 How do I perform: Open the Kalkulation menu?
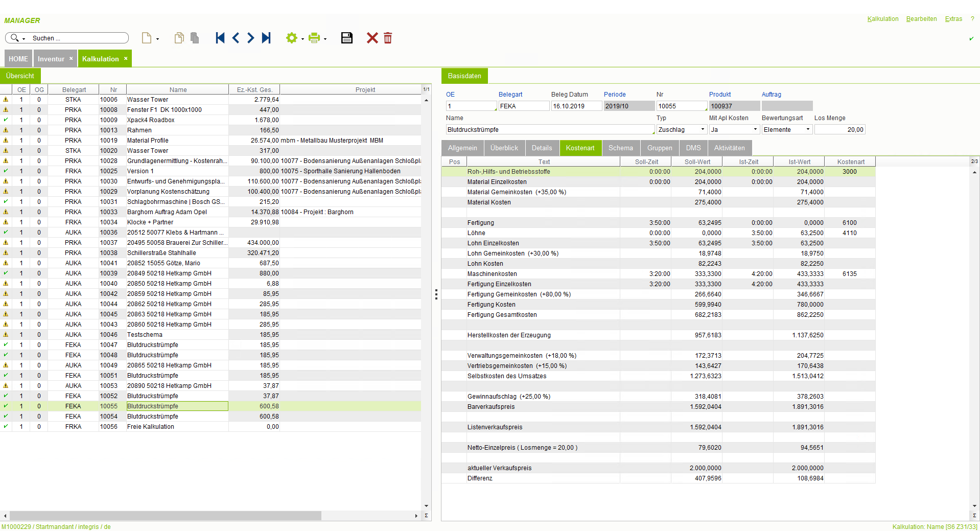[x=882, y=19]
